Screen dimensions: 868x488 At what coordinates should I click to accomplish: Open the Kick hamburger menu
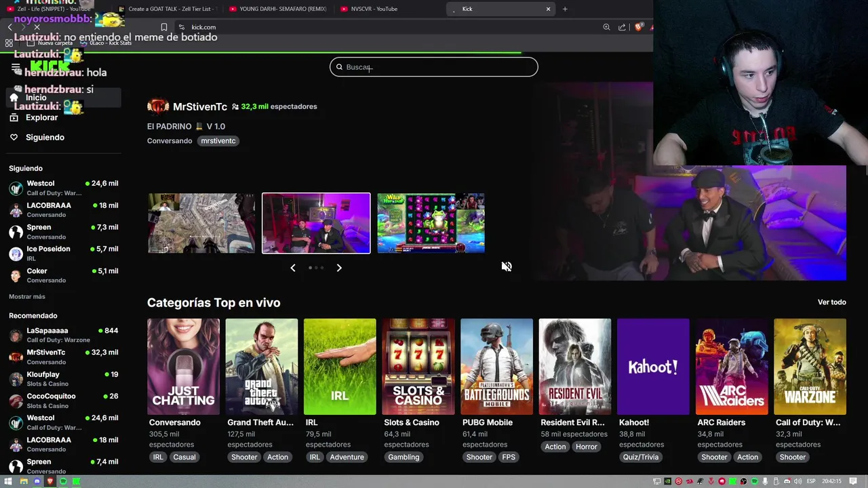[x=16, y=68]
